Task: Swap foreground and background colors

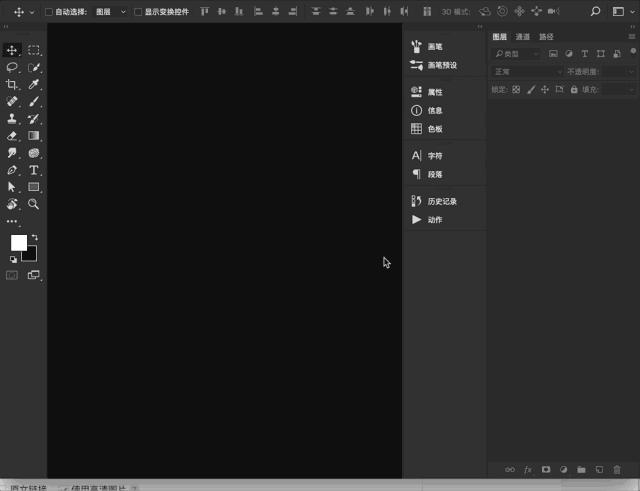Action: [35, 237]
